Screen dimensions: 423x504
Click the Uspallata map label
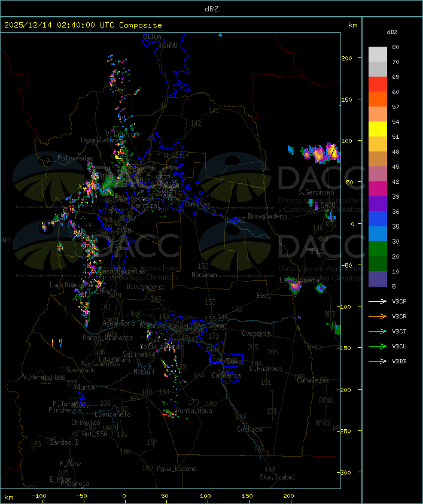97,140
